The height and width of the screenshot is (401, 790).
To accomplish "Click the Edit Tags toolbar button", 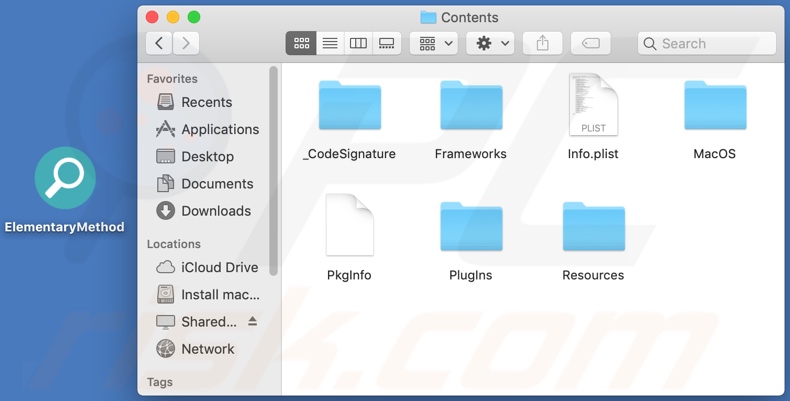I will [591, 43].
